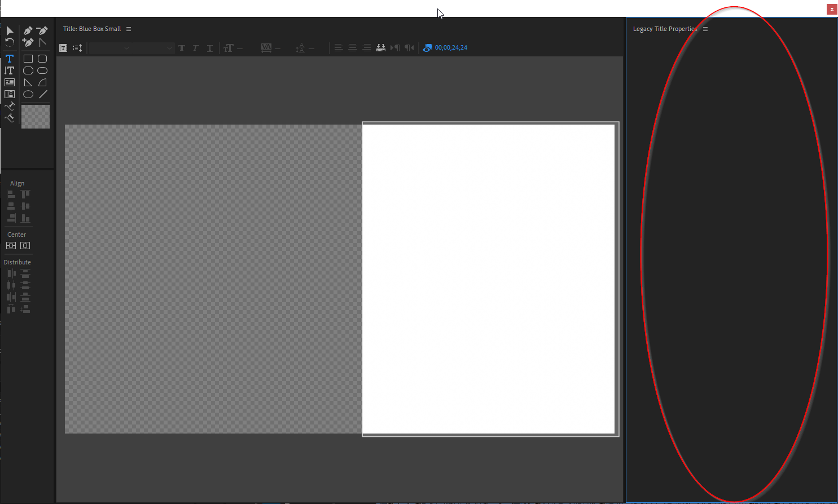838x504 pixels.
Task: Align objects horizontal left
Action: [x=11, y=194]
